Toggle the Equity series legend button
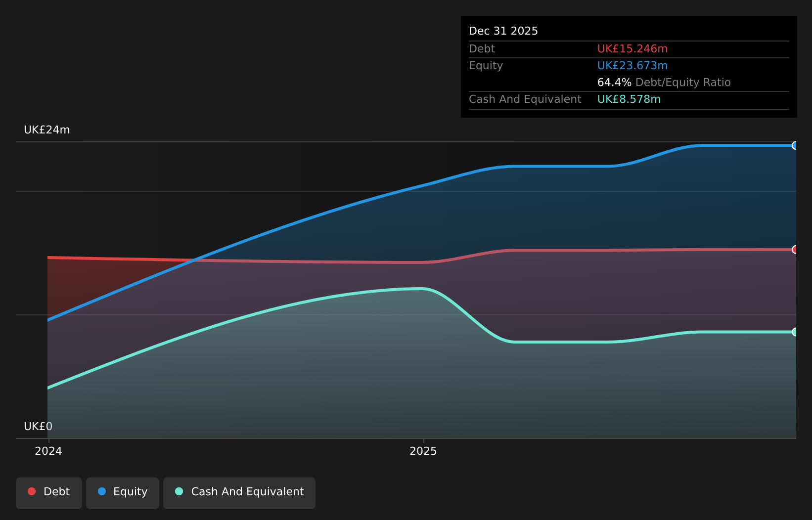This screenshot has height=520, width=812. tap(123, 493)
